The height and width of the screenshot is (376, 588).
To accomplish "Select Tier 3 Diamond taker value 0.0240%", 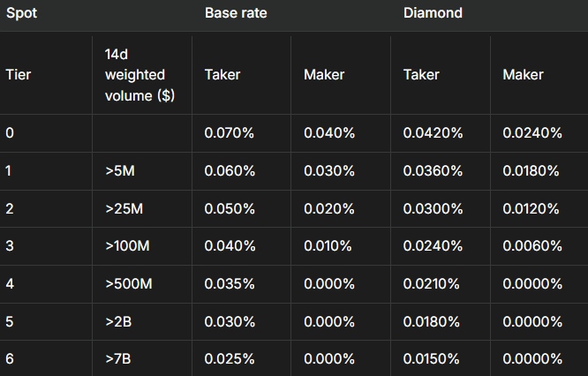I will point(433,246).
